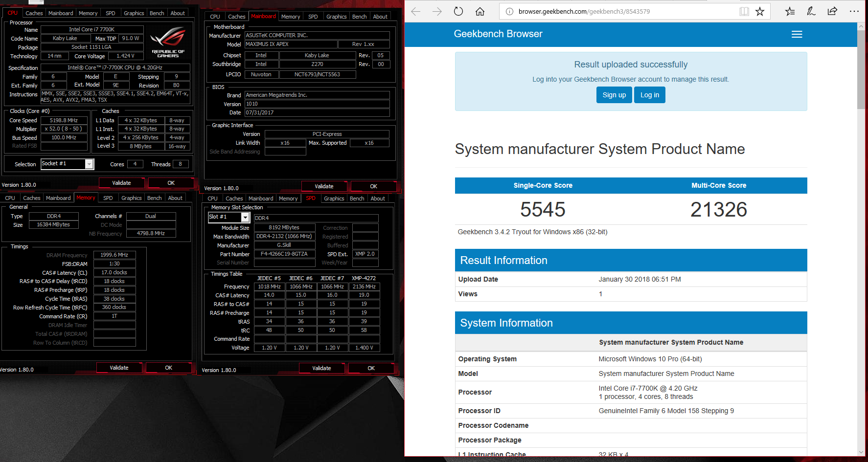The width and height of the screenshot is (868, 462).
Task: Click OK in Memory window
Action: [x=169, y=368]
